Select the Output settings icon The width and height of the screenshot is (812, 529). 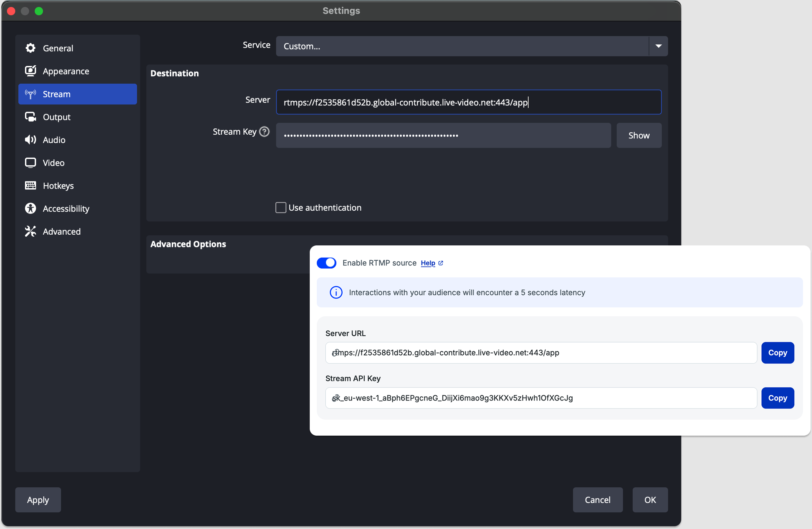[30, 117]
